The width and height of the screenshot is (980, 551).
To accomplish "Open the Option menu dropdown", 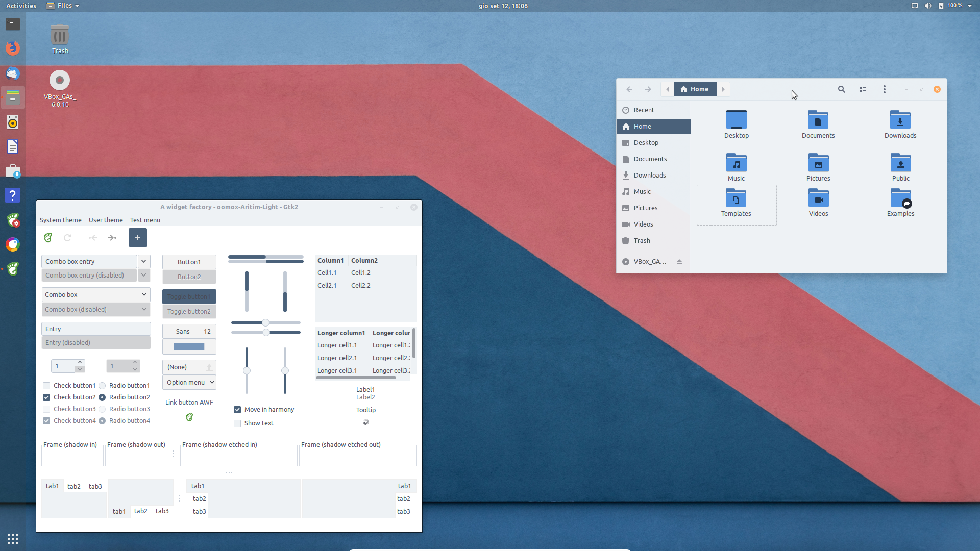I will (189, 383).
